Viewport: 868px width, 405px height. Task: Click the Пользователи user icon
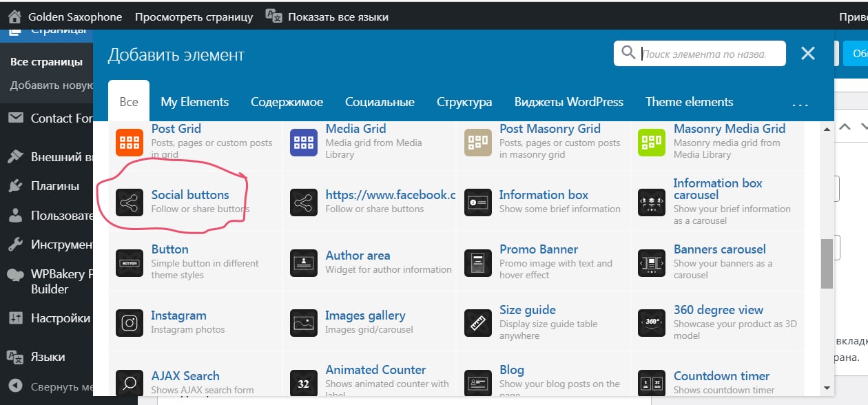tap(15, 216)
